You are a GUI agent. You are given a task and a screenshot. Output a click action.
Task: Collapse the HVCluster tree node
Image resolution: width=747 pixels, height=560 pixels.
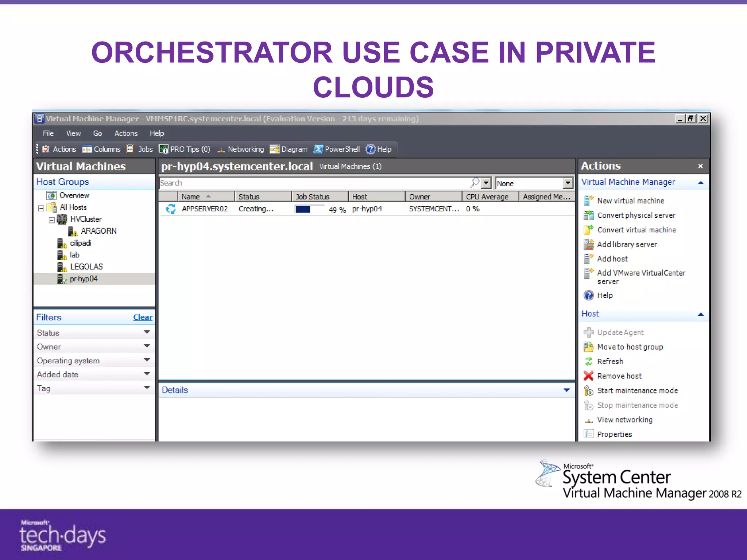[x=52, y=220]
